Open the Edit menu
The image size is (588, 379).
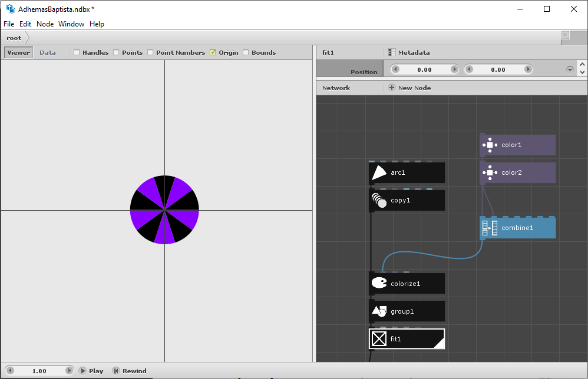click(25, 24)
